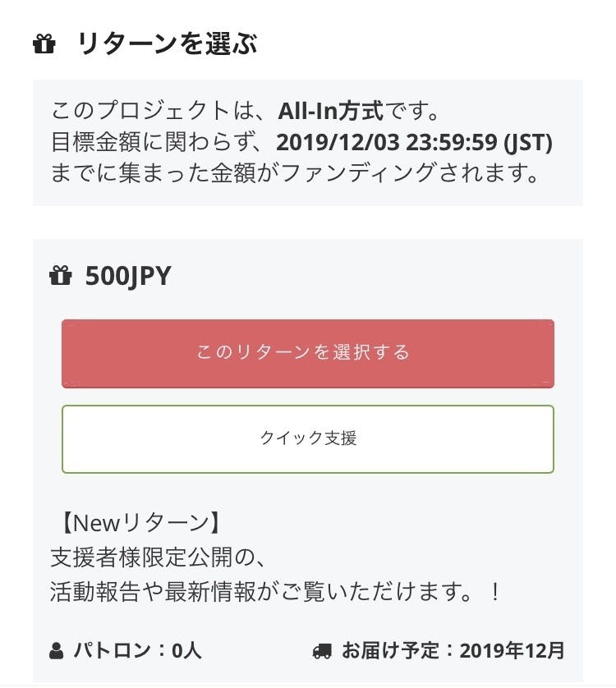Click the 2019年12月 delivery month value
This screenshot has height=688, width=616.
point(513,652)
